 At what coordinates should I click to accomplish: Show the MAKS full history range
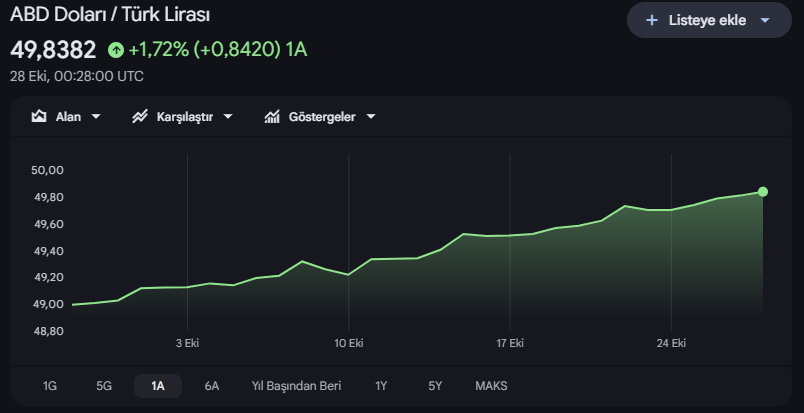tap(491, 386)
